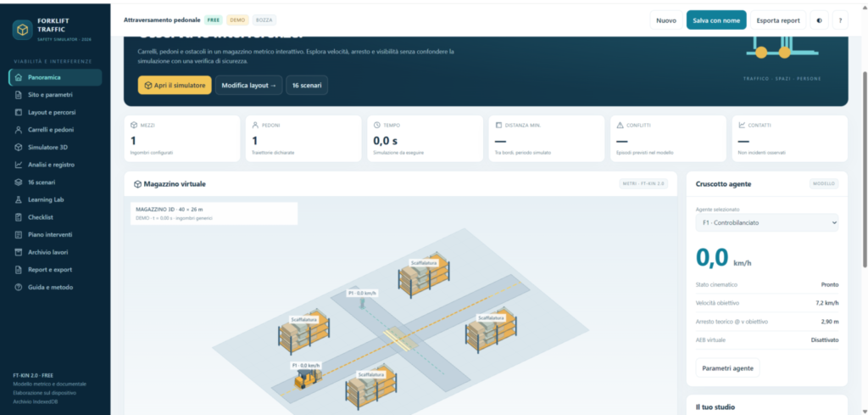
Task: Click the page vertical scrollbar
Action: click(x=864, y=166)
